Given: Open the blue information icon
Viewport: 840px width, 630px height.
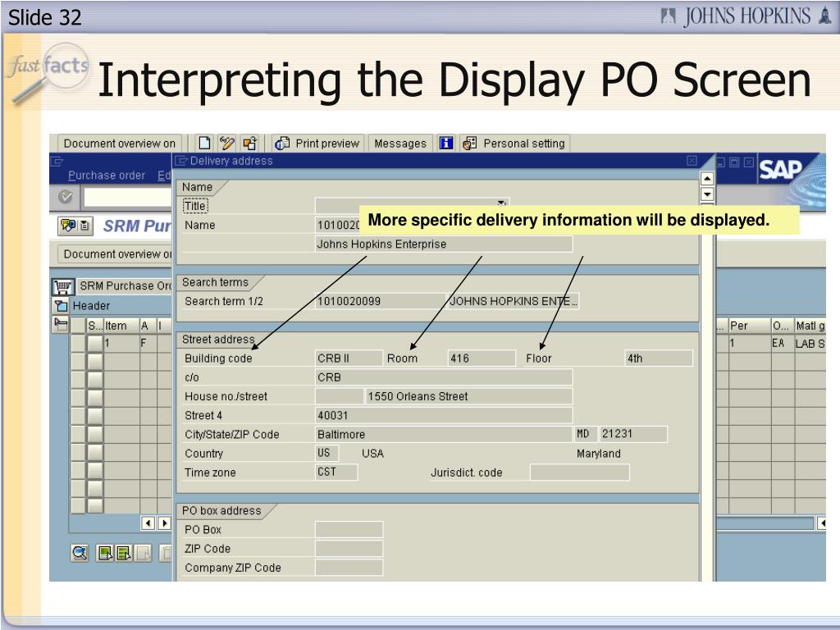Looking at the screenshot, I should click(445, 143).
